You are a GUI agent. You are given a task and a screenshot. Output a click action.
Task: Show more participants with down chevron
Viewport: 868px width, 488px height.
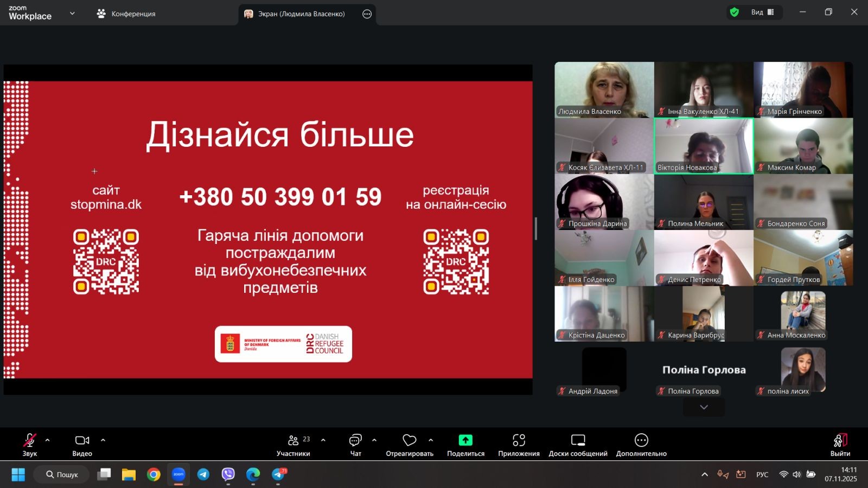[704, 407]
